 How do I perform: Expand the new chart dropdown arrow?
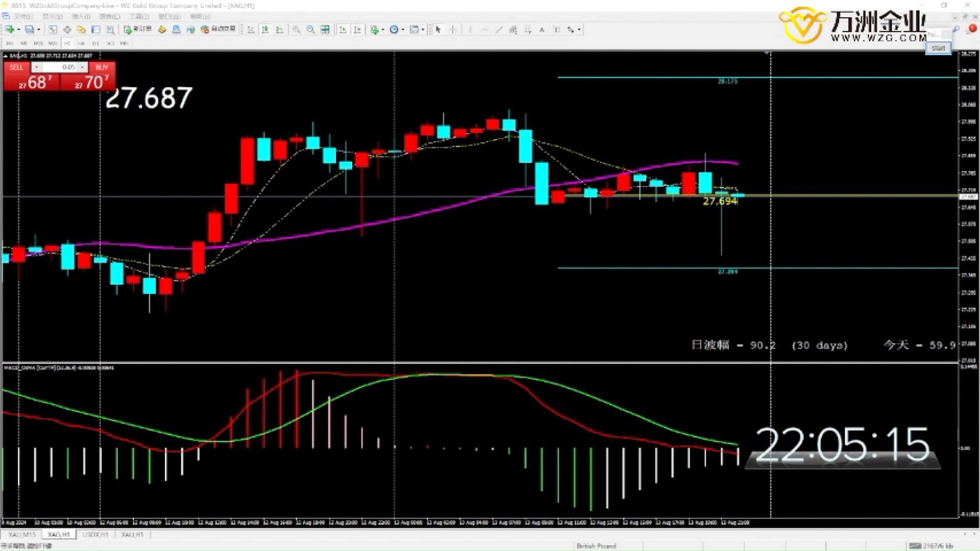pyautogui.click(x=18, y=30)
